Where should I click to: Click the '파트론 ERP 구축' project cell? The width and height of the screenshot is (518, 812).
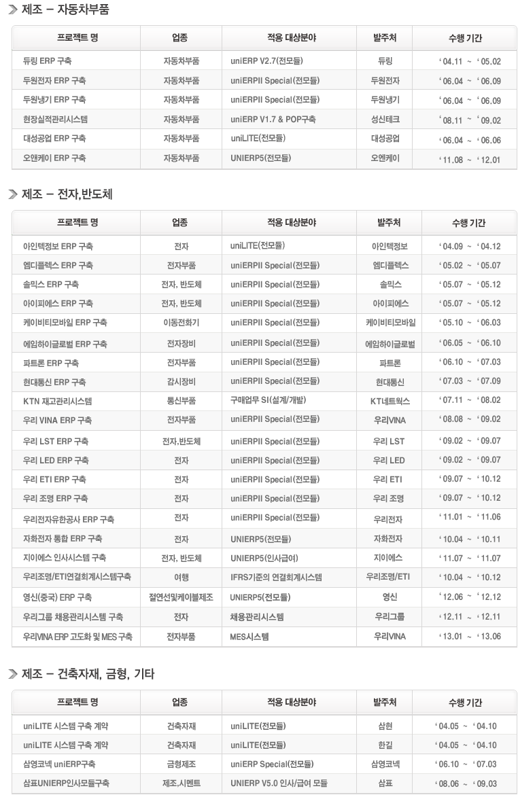click(x=51, y=363)
